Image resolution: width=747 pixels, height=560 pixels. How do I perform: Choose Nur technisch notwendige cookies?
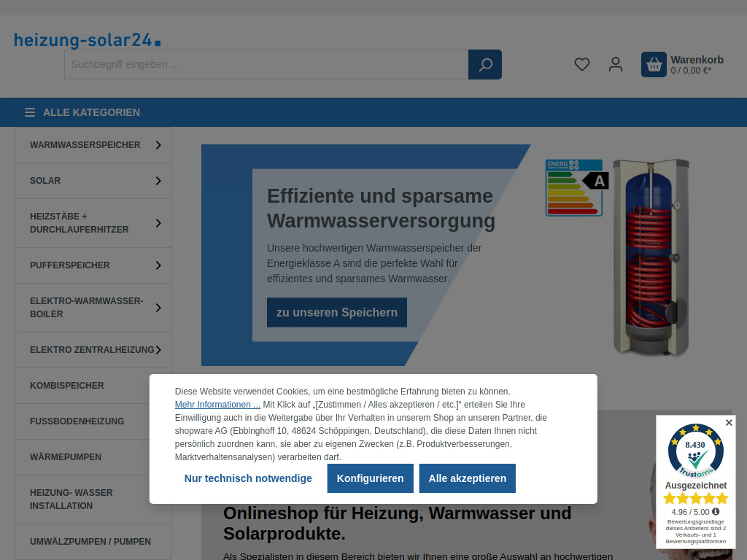click(x=247, y=478)
